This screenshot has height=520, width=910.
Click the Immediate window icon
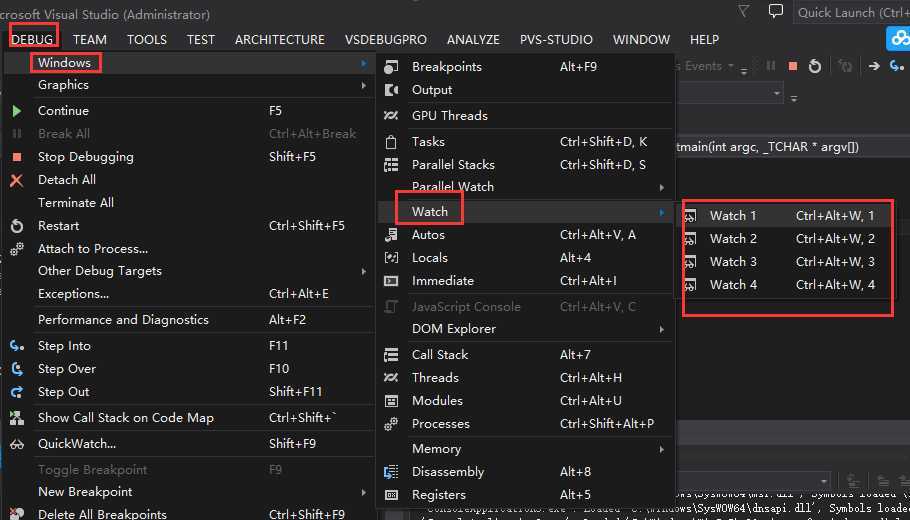click(391, 281)
